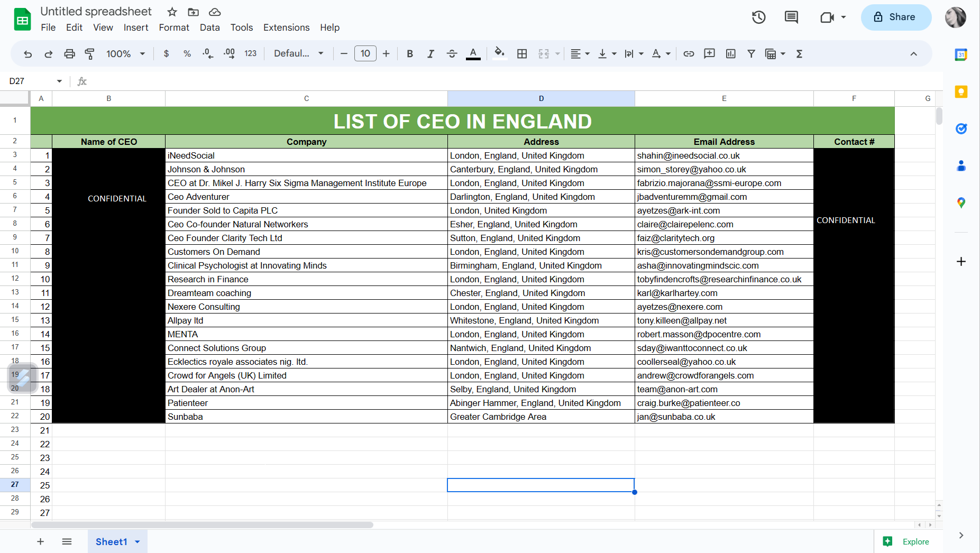Decrease decimal places
Image resolution: width=980 pixels, height=553 pixels.
click(208, 54)
